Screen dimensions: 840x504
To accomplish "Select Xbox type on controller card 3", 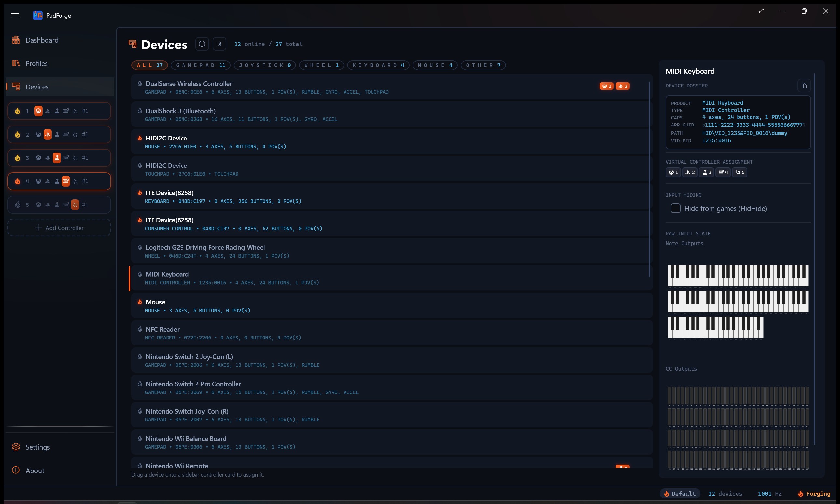I will [x=38, y=158].
